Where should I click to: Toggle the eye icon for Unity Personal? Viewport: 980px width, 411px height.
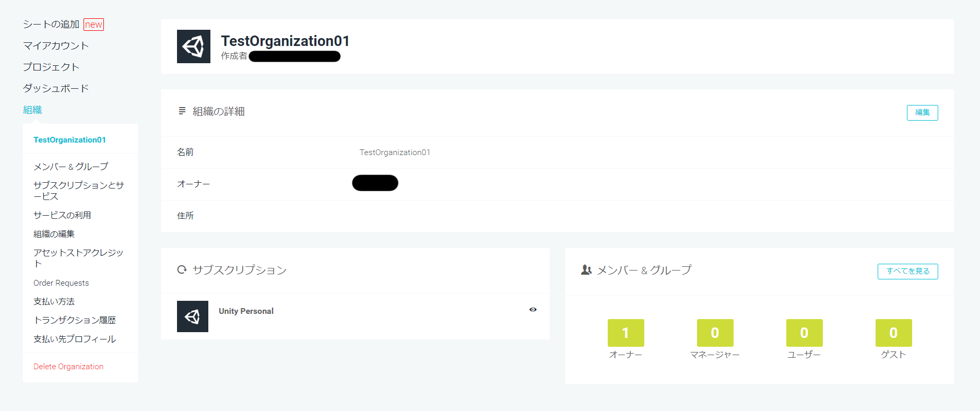(x=533, y=310)
